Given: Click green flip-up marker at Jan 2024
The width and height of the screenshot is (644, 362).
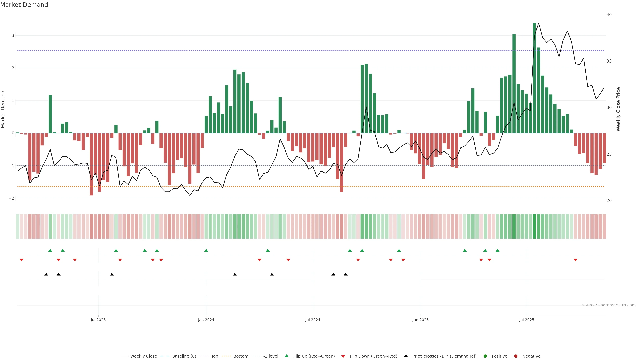Looking at the screenshot, I should (206, 250).
